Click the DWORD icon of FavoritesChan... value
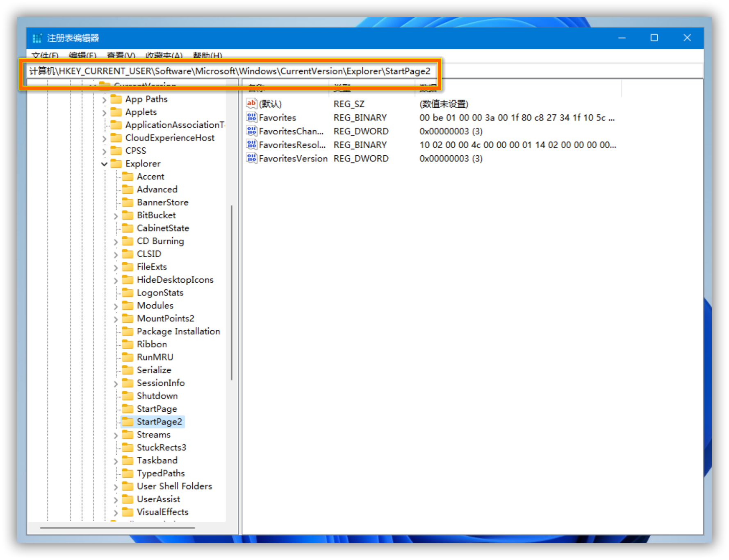The height and width of the screenshot is (560, 729). 251,131
